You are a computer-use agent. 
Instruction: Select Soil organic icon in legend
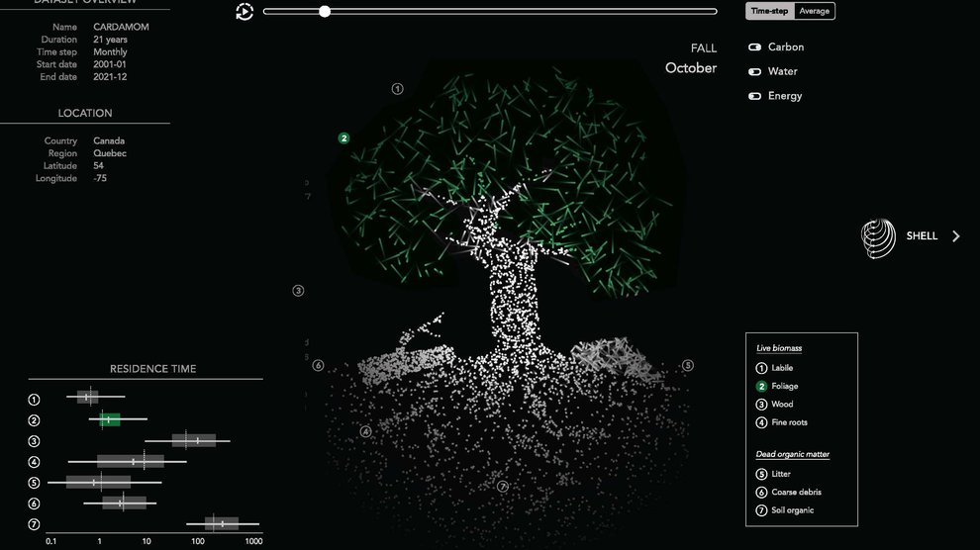[x=761, y=510]
